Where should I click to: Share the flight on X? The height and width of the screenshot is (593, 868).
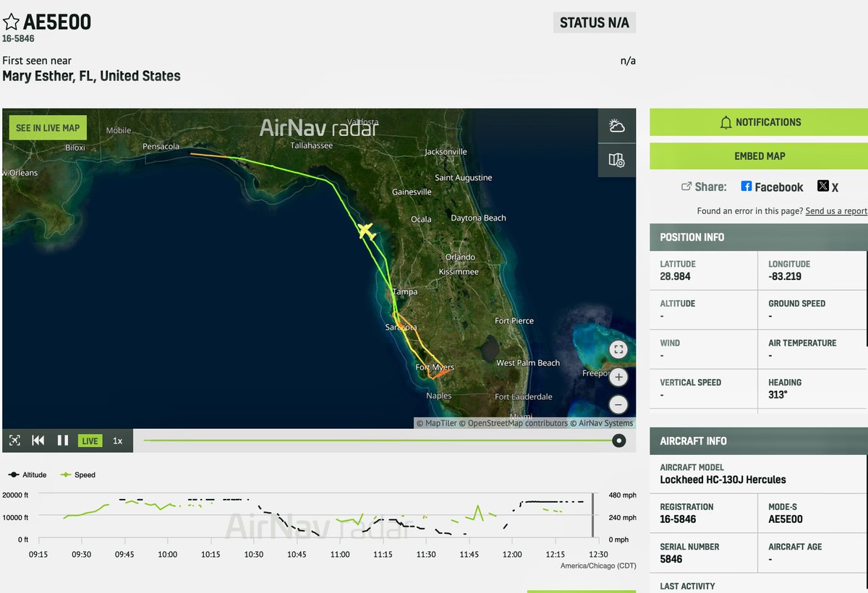pyautogui.click(x=827, y=187)
